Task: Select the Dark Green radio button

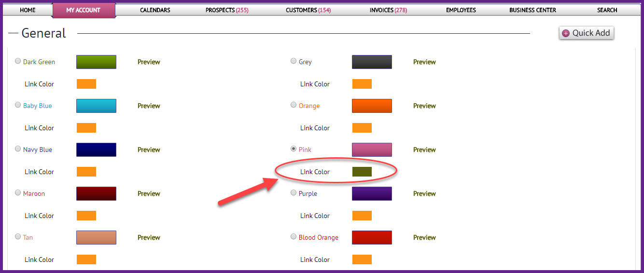Action: point(18,61)
